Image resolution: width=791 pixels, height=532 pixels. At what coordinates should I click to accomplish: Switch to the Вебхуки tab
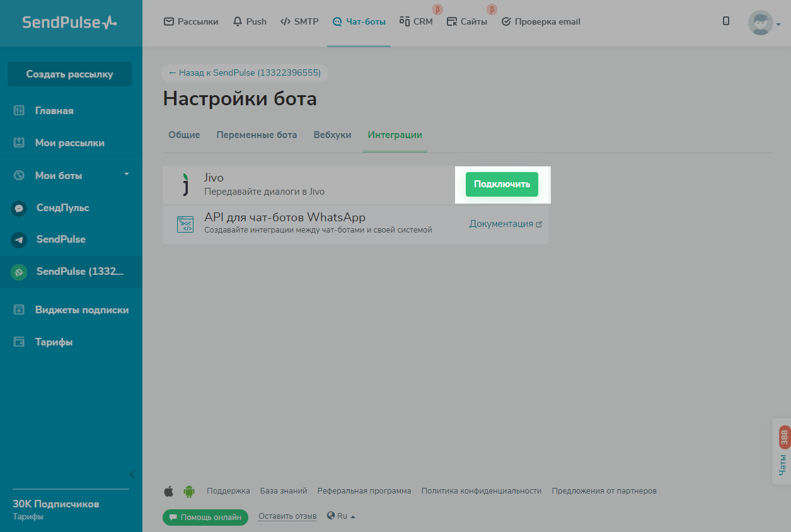pyautogui.click(x=332, y=135)
